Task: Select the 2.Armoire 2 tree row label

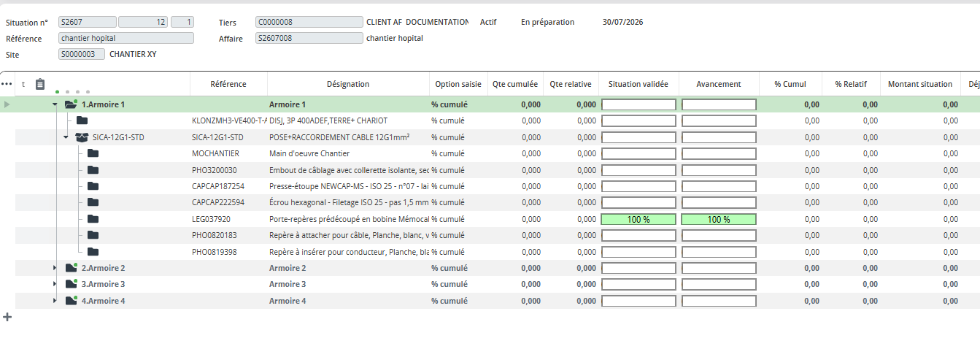Action: pos(103,268)
